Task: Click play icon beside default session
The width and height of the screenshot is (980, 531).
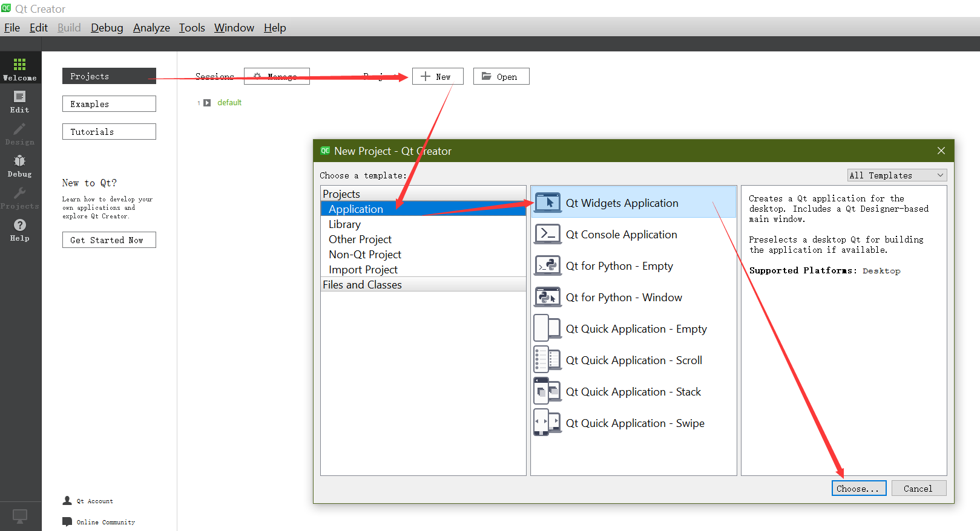Action: (207, 103)
